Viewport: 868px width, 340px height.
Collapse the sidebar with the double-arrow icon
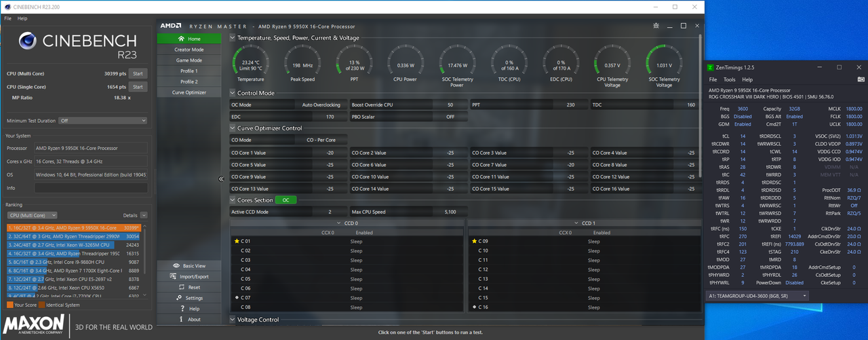[220, 179]
